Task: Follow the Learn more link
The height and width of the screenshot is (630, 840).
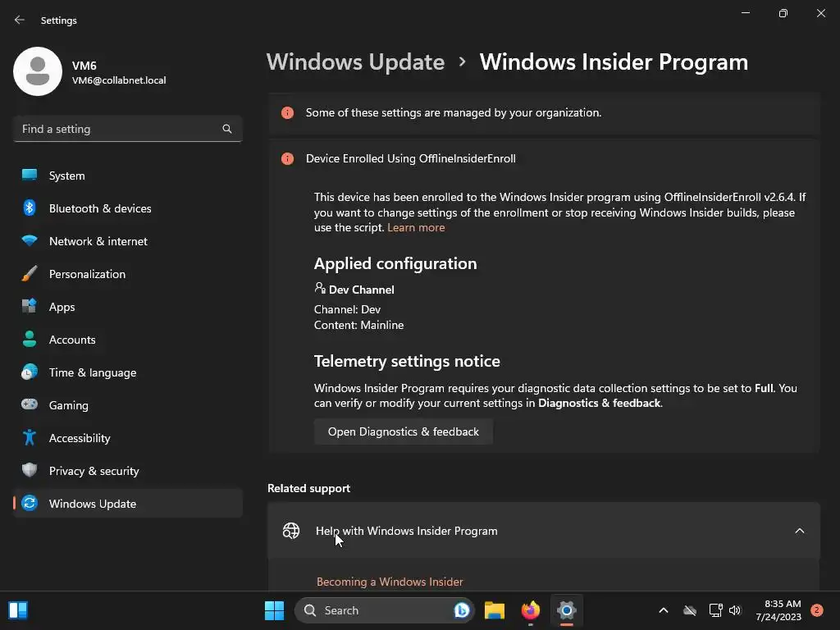Action: tap(416, 227)
